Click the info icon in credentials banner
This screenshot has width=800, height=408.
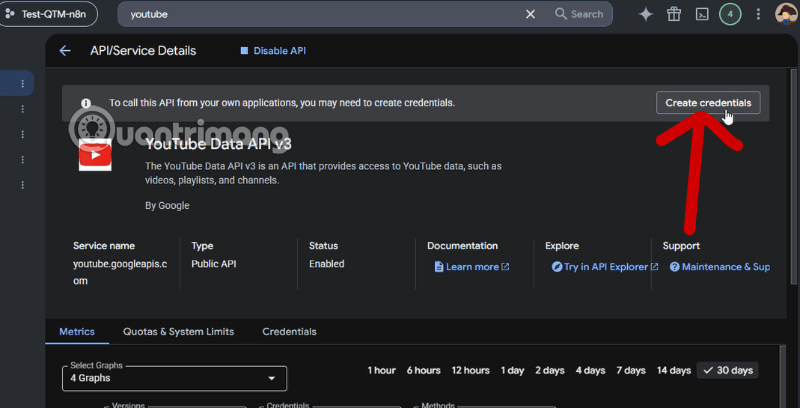(86, 103)
